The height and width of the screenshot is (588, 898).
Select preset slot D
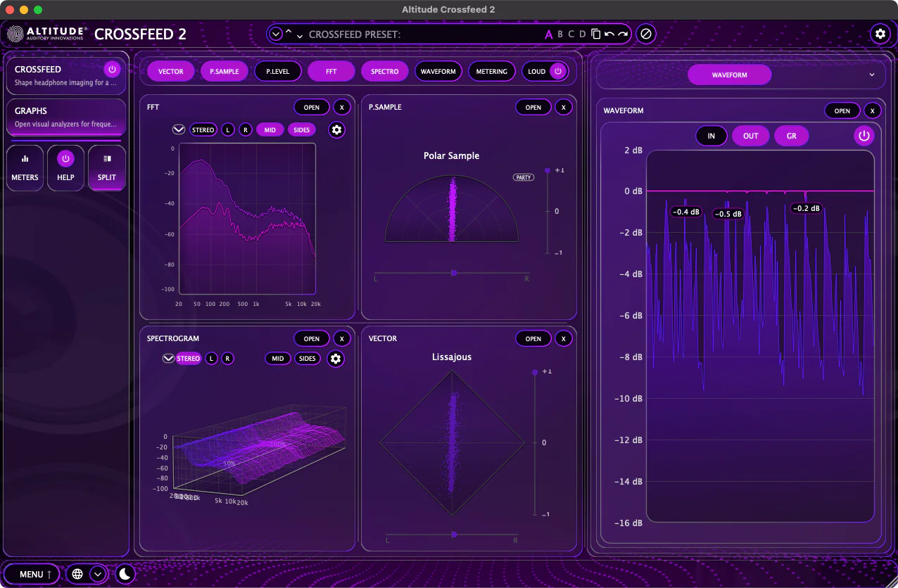tap(583, 34)
